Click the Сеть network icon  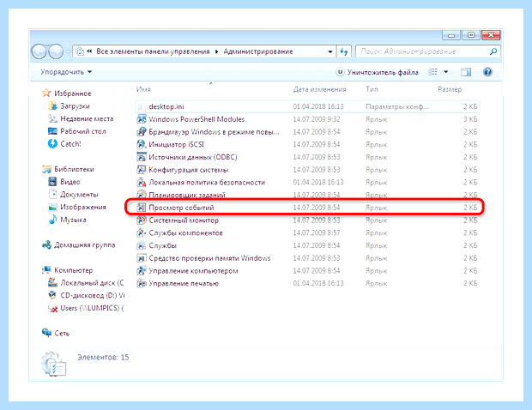pyautogui.click(x=46, y=333)
